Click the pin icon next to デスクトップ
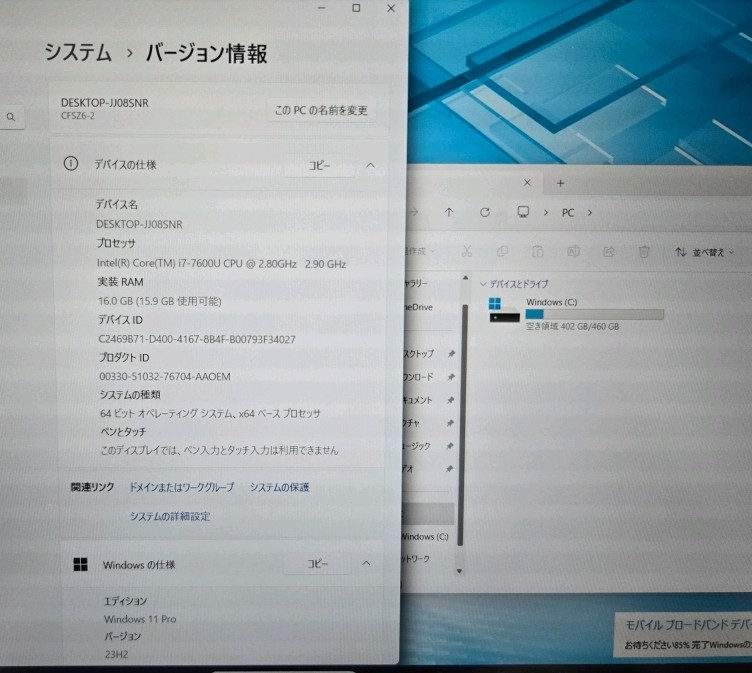Viewport: 752px width, 673px height. coord(451,354)
